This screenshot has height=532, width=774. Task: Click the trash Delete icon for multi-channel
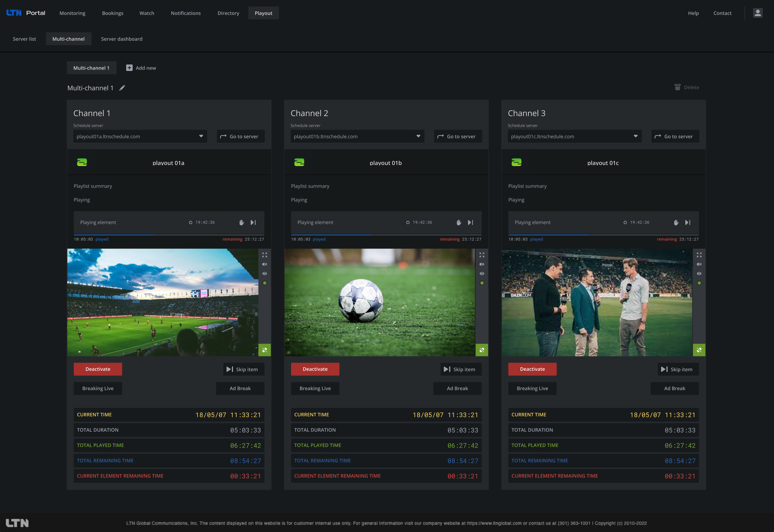[677, 87]
